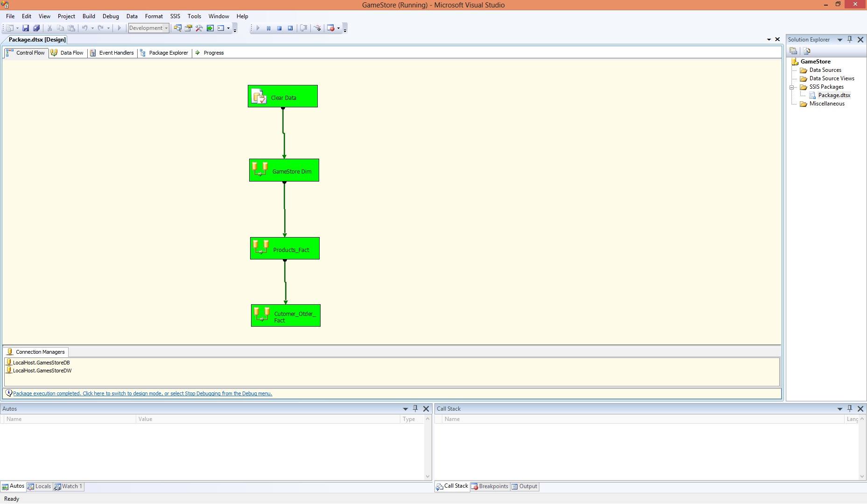Select LocalHost.GamesStoreDB connection manager
The width and height of the screenshot is (867, 504).
tap(37, 363)
